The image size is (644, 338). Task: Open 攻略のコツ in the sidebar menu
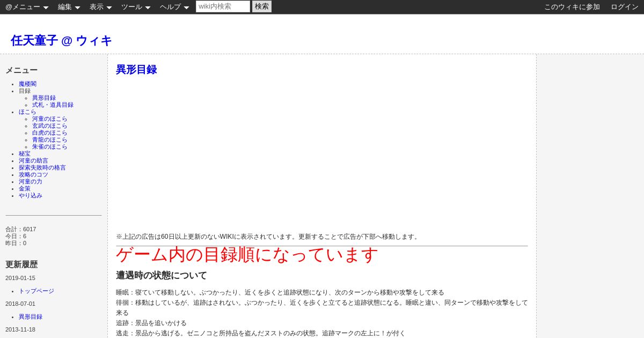33,175
